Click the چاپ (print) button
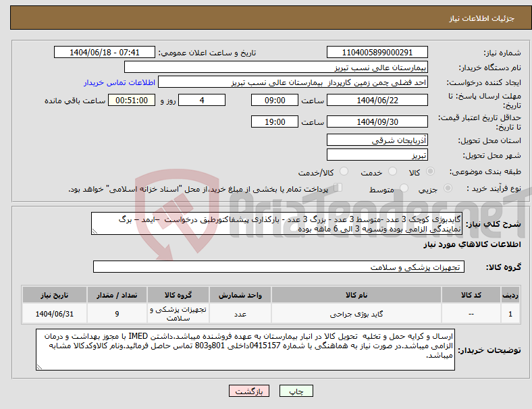Viewport: 532px width, 409px height. click(x=296, y=391)
